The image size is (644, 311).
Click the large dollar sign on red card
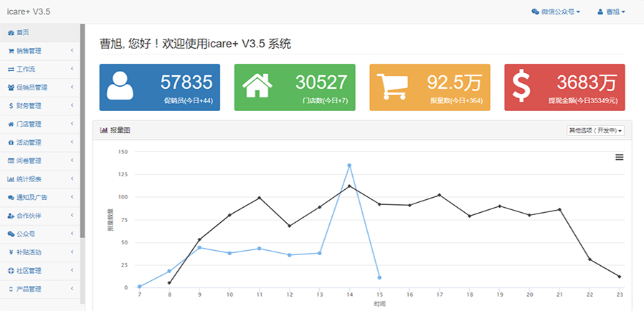click(x=521, y=86)
